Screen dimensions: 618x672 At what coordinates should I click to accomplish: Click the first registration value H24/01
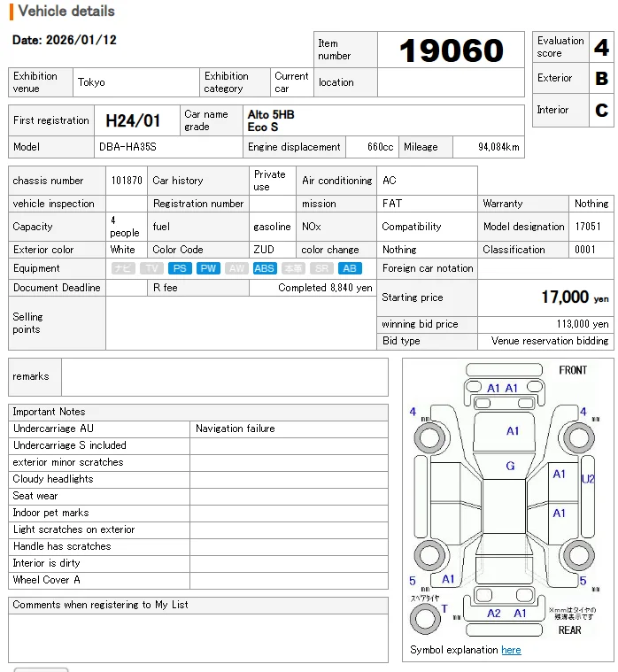[x=133, y=121]
